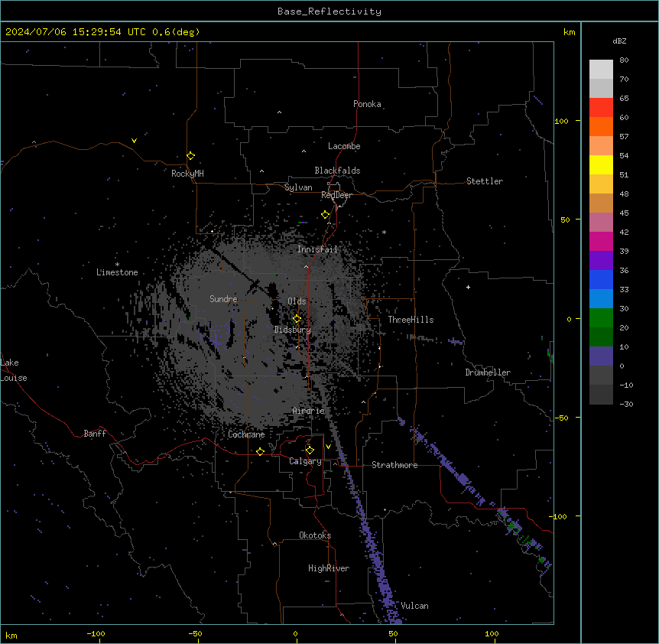Viewport: 659px width, 644px height.
Task: Click the Airdrie label
Action: [x=309, y=411]
